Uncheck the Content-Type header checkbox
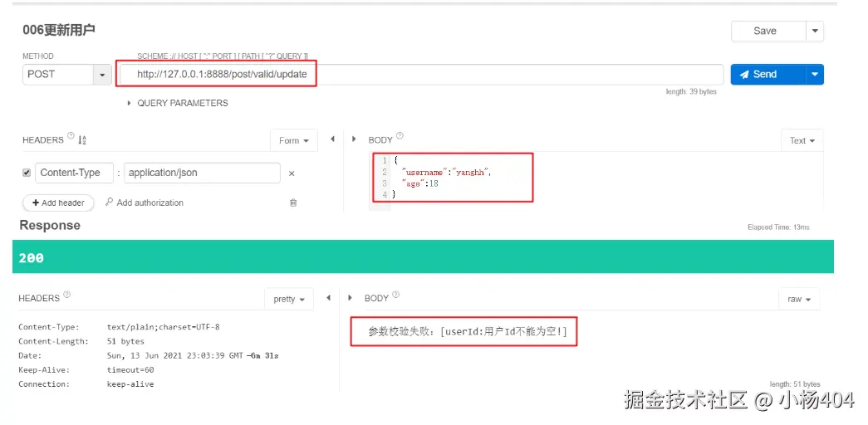The width and height of the screenshot is (868, 425). 27,173
